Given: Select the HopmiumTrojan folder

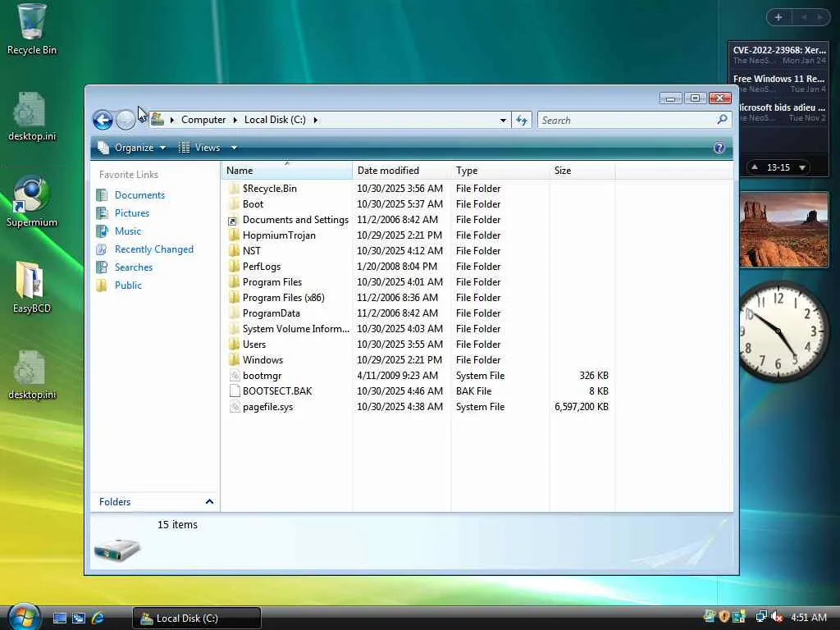Looking at the screenshot, I should coord(279,235).
